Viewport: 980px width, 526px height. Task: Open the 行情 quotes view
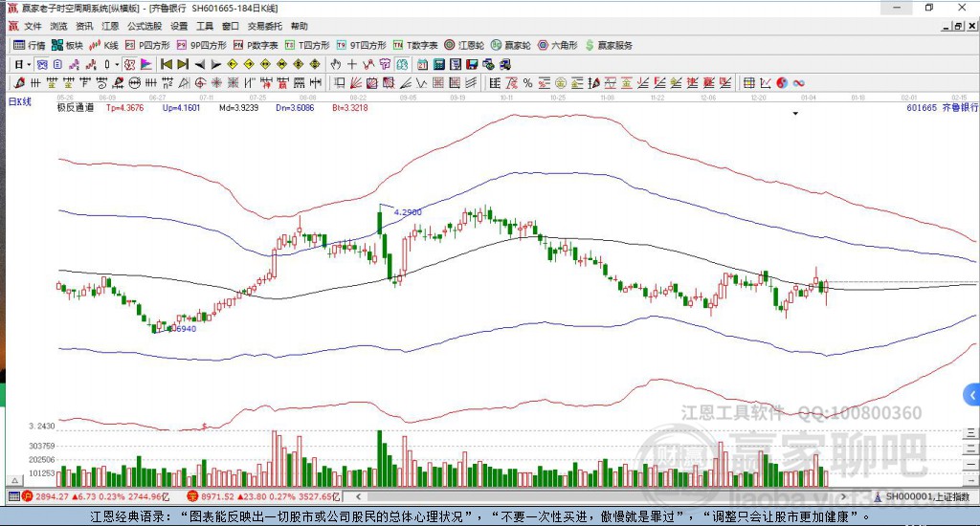[30, 45]
